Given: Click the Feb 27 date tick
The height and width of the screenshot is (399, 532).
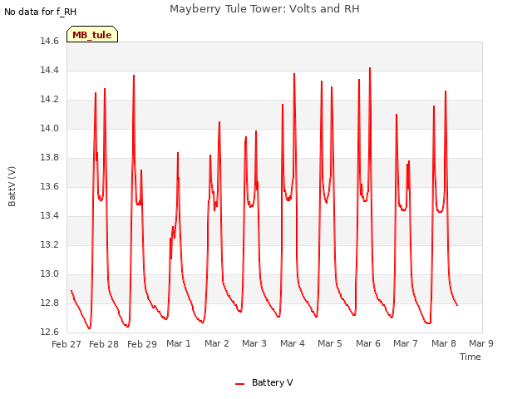Looking at the screenshot, I should [x=66, y=344].
